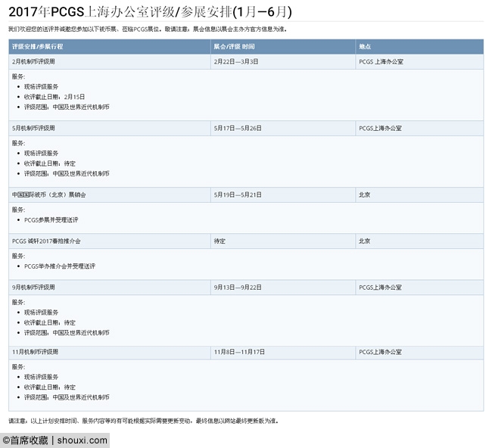Screen dimensions: 492x448
Task: Click the intro sentence starting 我们欢迎您的送评
Action: tap(148, 30)
